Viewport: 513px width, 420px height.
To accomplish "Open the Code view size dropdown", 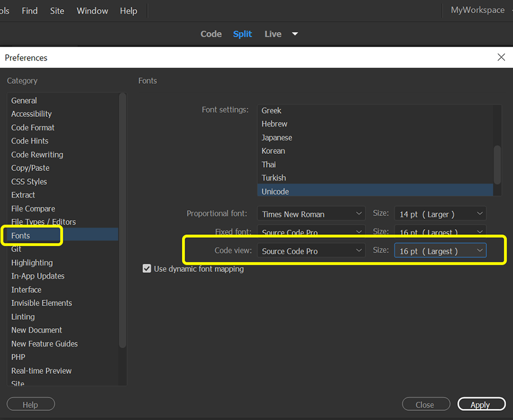I will [x=440, y=251].
